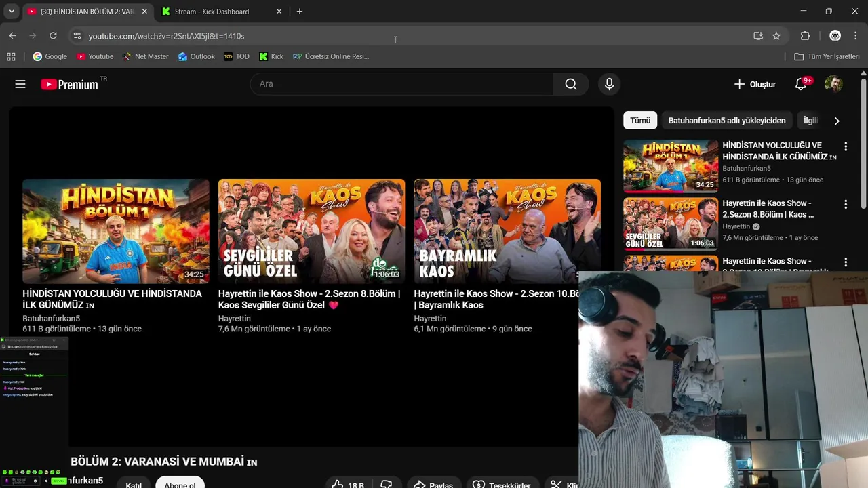Open the YouTube account avatar menu

coord(833,84)
